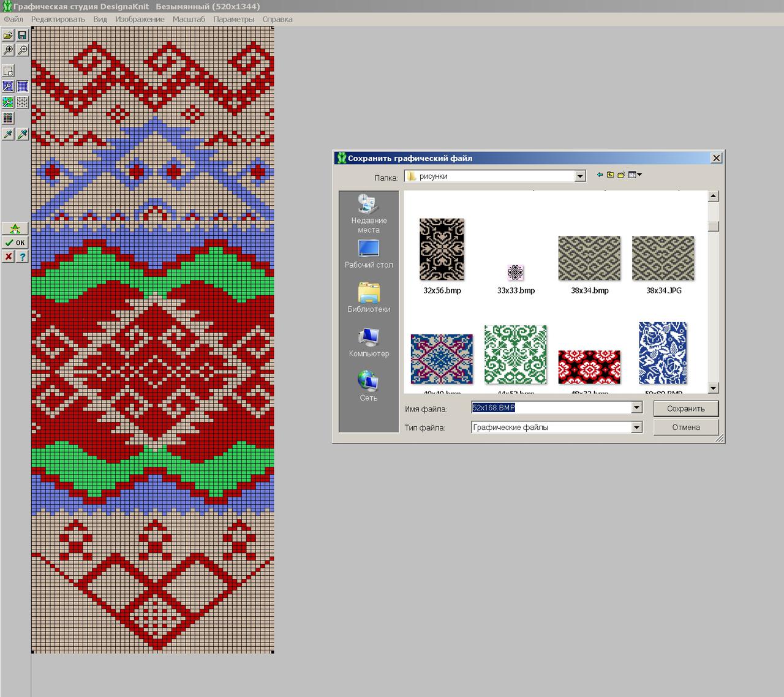This screenshot has height=697, width=784.
Task: Select the zoom out magnifier tool
Action: click(x=22, y=50)
